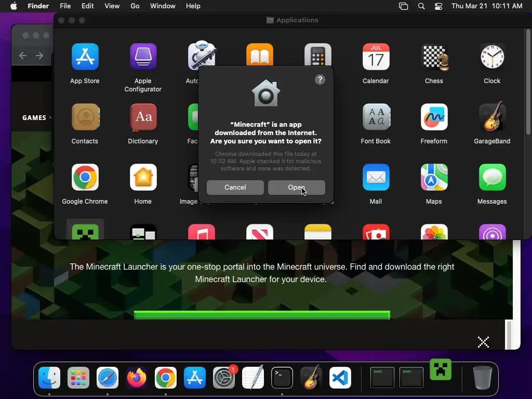Click browser forward arrow in background window

click(39, 56)
